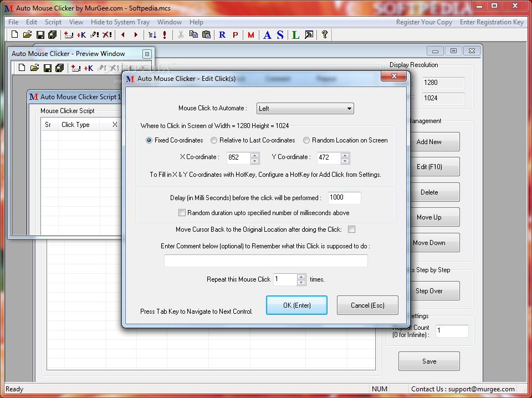532x398 pixels.
Task: Click the yellow question mark help icon
Action: click(x=325, y=34)
